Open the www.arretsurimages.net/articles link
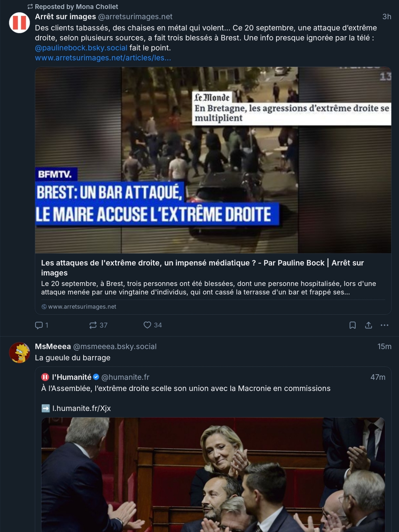399x532 pixels. [x=103, y=58]
